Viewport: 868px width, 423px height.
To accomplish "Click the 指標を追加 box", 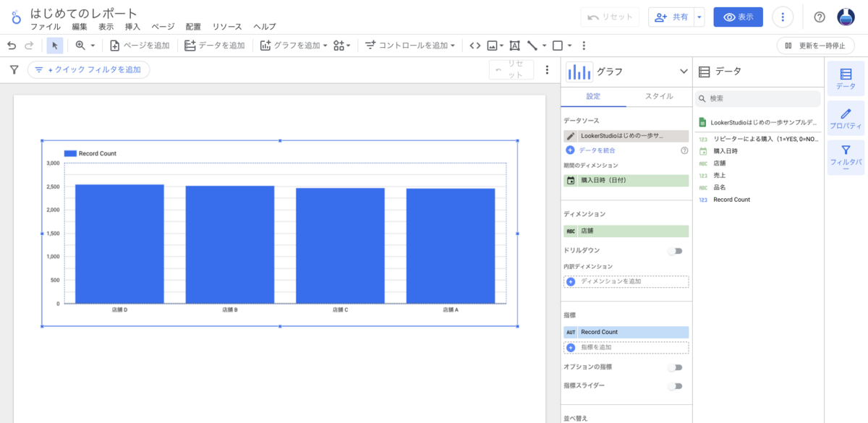I will [626, 348].
